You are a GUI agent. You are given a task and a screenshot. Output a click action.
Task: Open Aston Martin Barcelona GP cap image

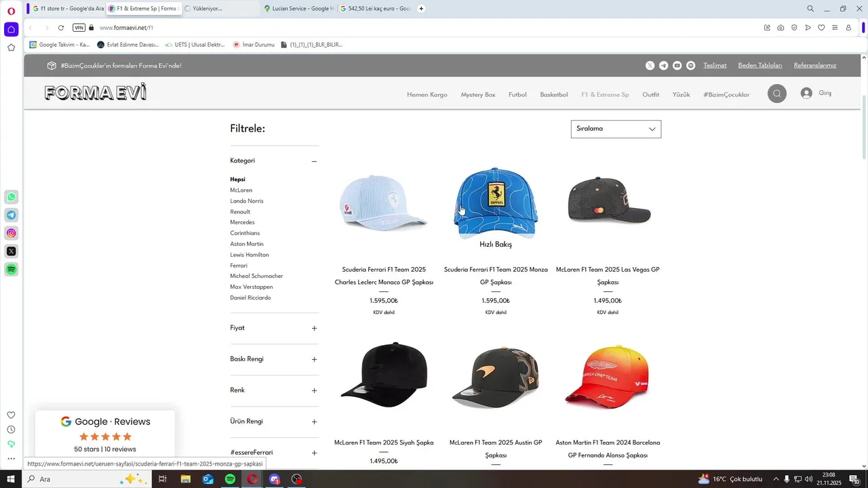click(x=608, y=376)
